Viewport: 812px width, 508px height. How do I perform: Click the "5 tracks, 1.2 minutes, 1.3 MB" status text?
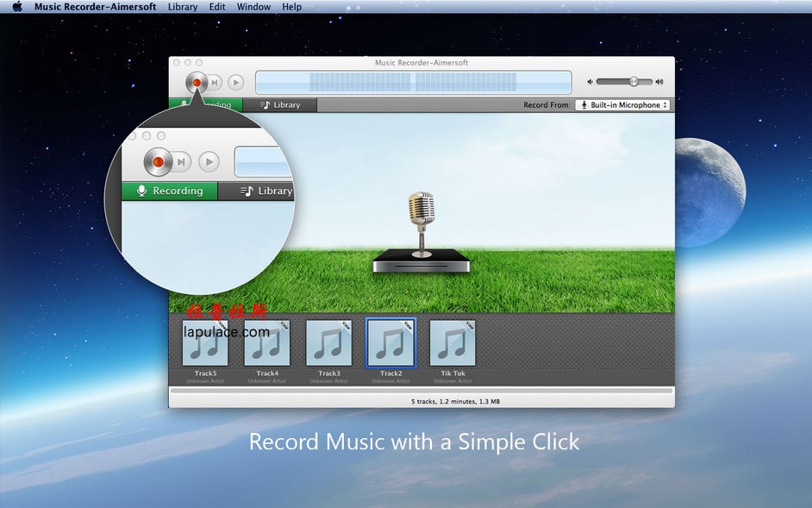[456, 401]
